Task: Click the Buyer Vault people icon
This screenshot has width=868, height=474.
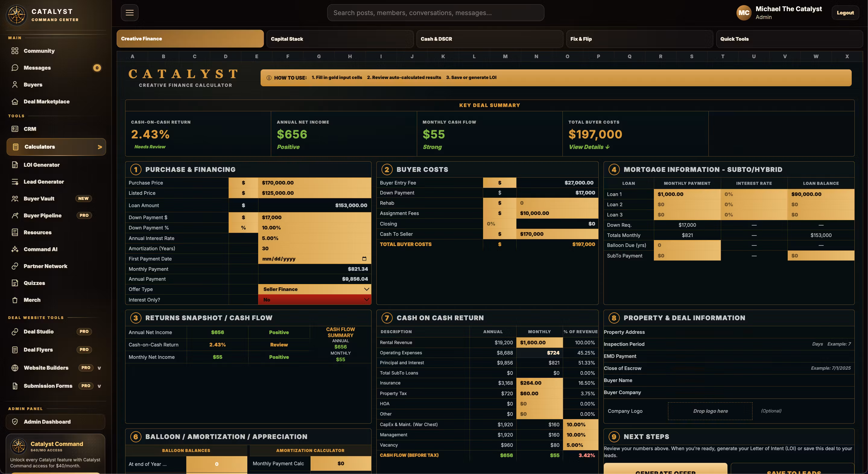Action: coord(15,199)
